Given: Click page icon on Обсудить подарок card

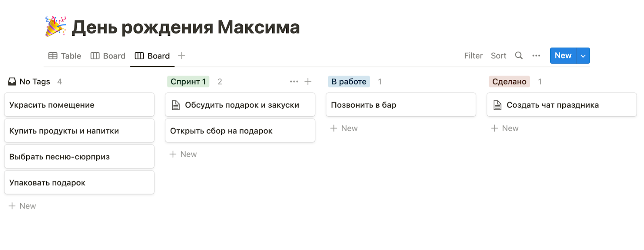Looking at the screenshot, I should click(176, 105).
